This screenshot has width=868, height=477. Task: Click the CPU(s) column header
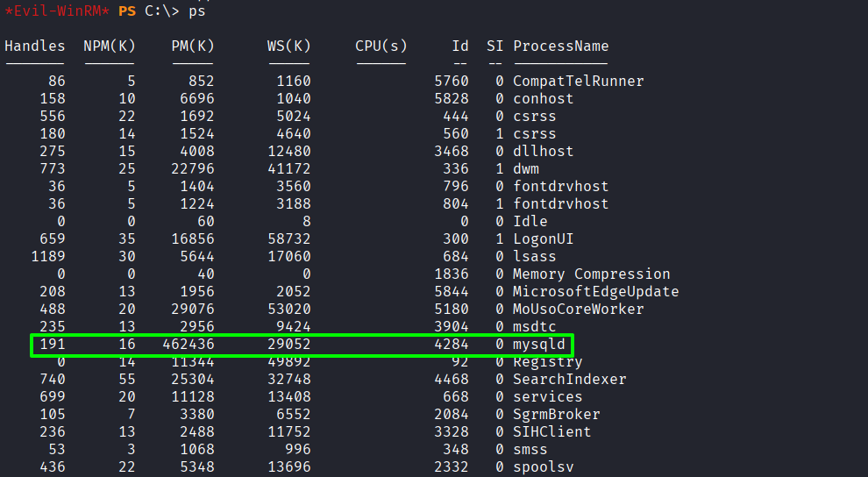click(x=381, y=46)
